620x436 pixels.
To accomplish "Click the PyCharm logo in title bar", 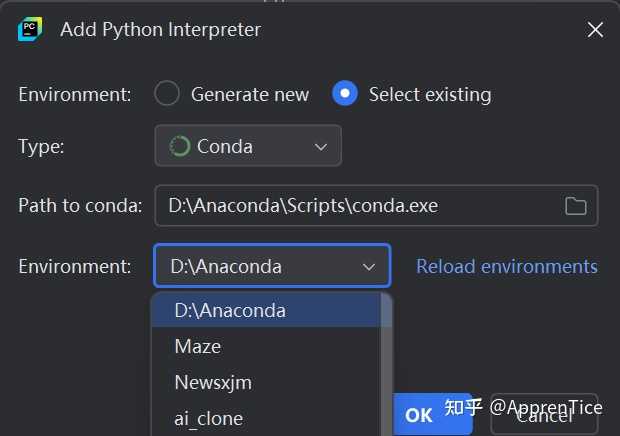I will click(x=29, y=29).
